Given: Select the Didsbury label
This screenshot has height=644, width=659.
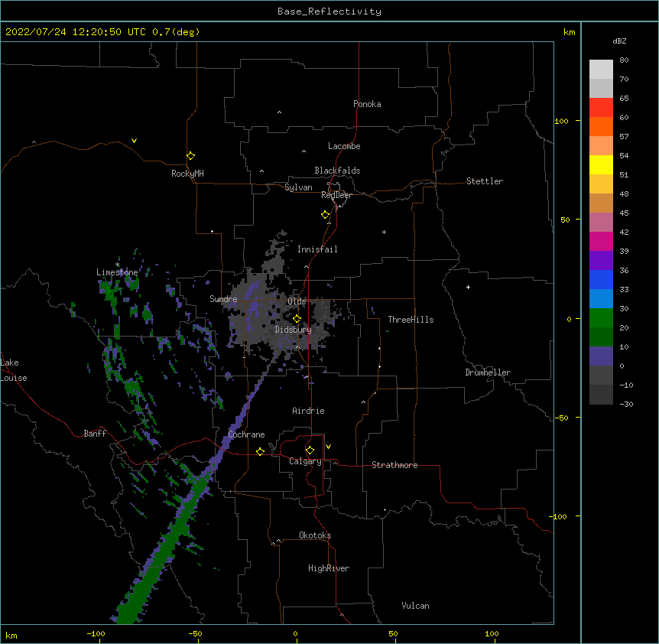Looking at the screenshot, I should [294, 330].
